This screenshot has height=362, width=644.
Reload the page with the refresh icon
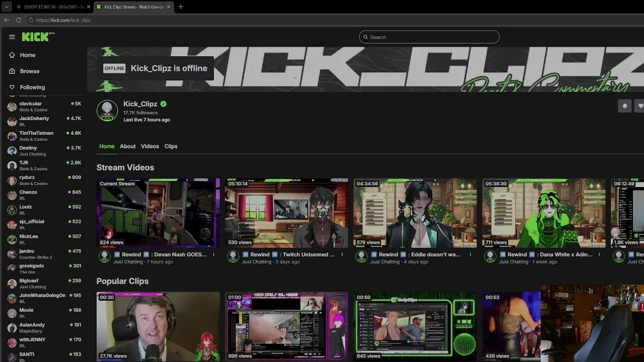tap(19, 20)
